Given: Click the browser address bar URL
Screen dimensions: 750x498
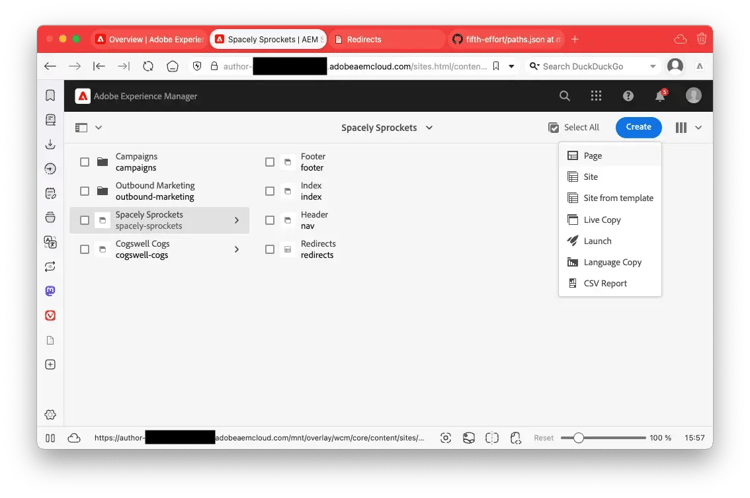Looking at the screenshot, I should coord(355,66).
